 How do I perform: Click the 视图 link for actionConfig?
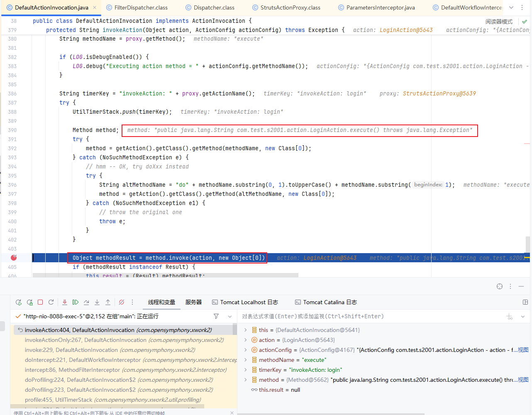[x=523, y=350]
